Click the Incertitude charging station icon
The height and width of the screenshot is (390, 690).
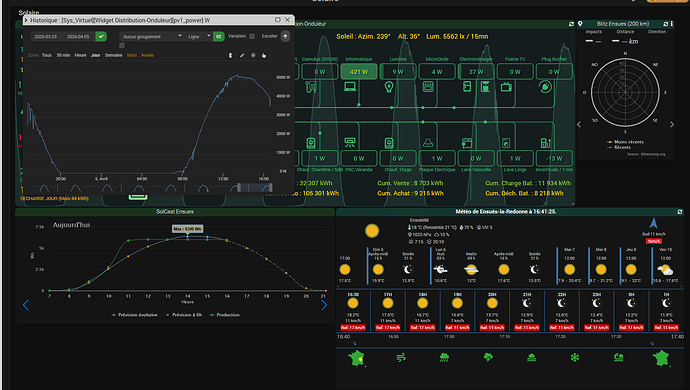click(x=545, y=143)
